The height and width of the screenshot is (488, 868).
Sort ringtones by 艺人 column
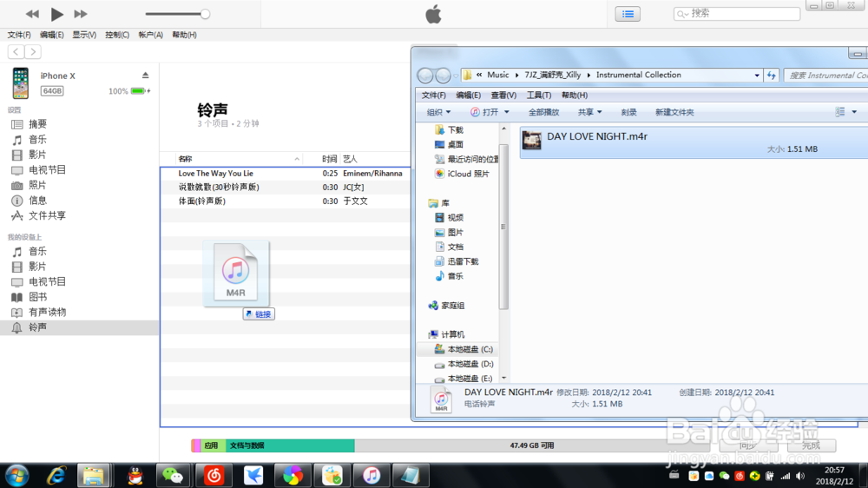click(x=350, y=159)
